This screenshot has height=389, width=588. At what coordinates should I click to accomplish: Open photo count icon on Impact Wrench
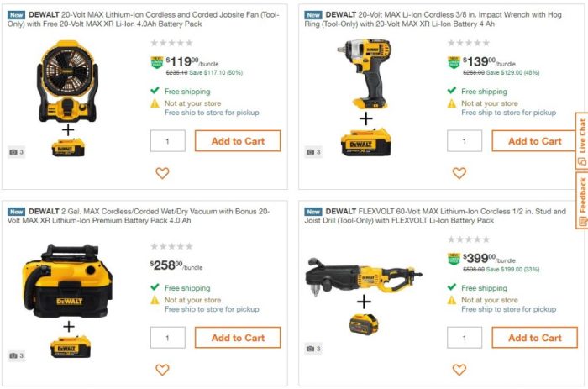tap(313, 152)
